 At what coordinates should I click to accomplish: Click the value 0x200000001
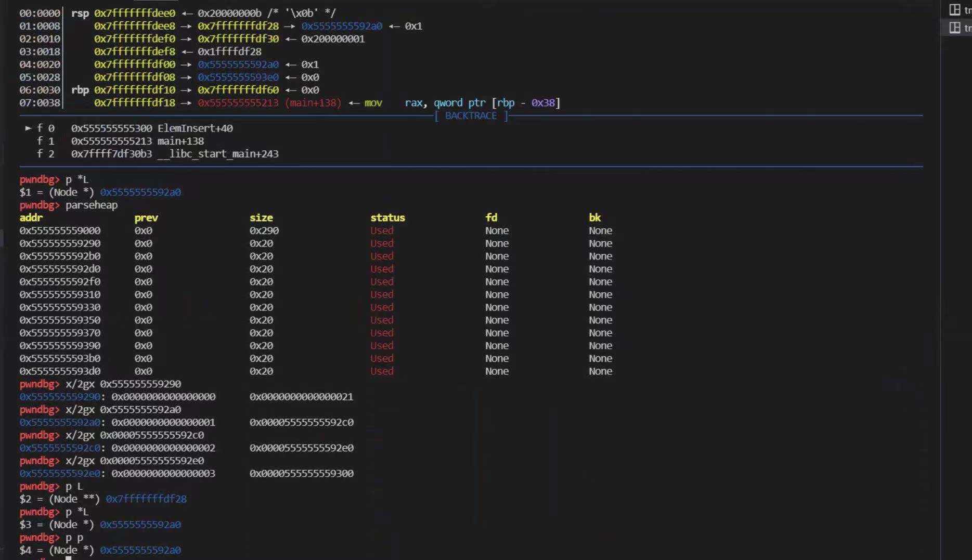pos(333,39)
